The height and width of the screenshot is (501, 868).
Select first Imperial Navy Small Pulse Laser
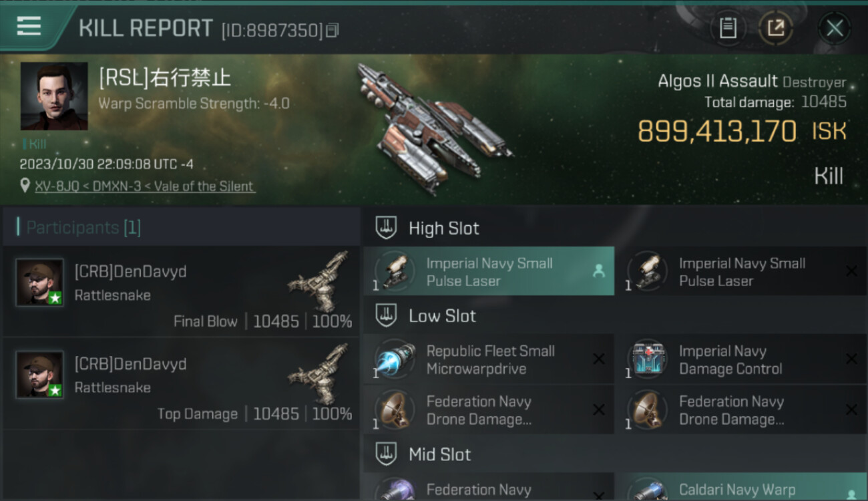[489, 272]
